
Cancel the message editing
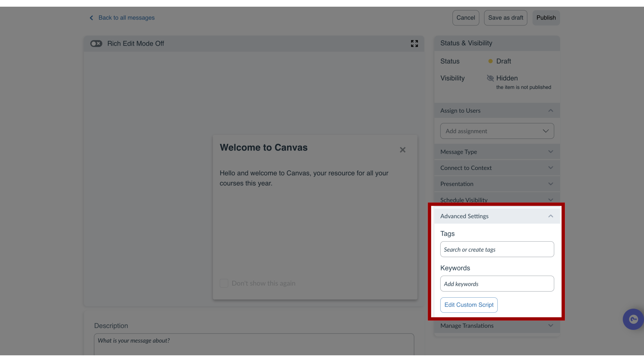coord(466,18)
